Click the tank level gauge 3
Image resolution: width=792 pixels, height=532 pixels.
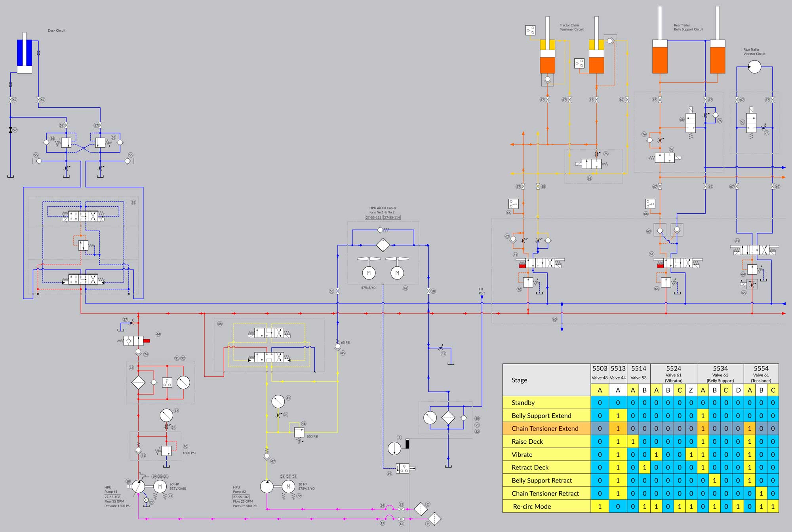(394, 448)
